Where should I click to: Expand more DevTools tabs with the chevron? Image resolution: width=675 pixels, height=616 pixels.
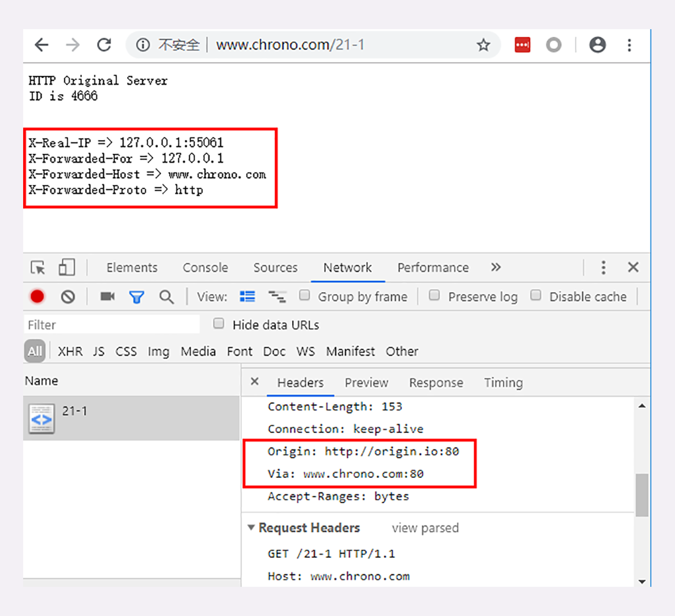(496, 267)
